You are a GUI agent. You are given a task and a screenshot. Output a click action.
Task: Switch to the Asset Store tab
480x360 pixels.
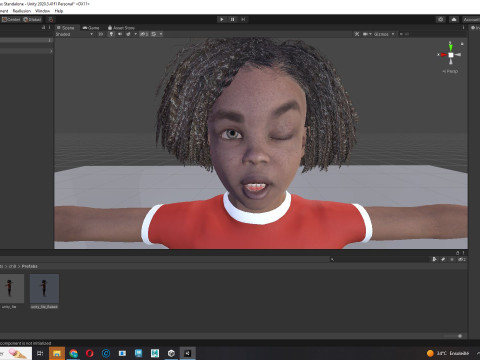[121, 28]
